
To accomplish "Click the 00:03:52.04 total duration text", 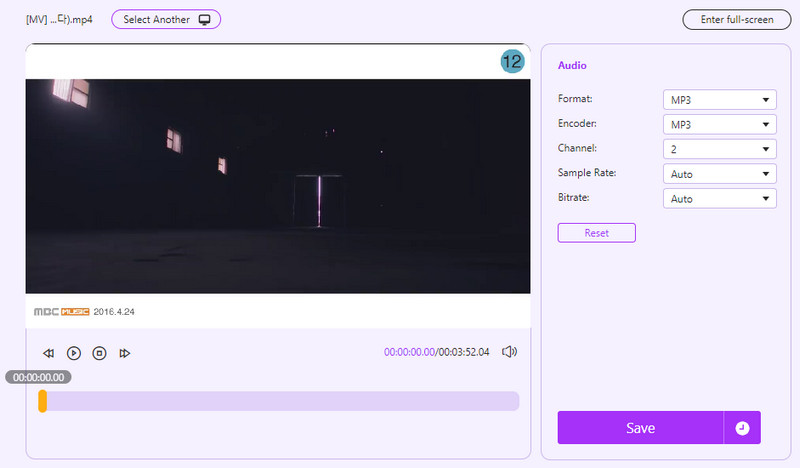I will (464, 352).
